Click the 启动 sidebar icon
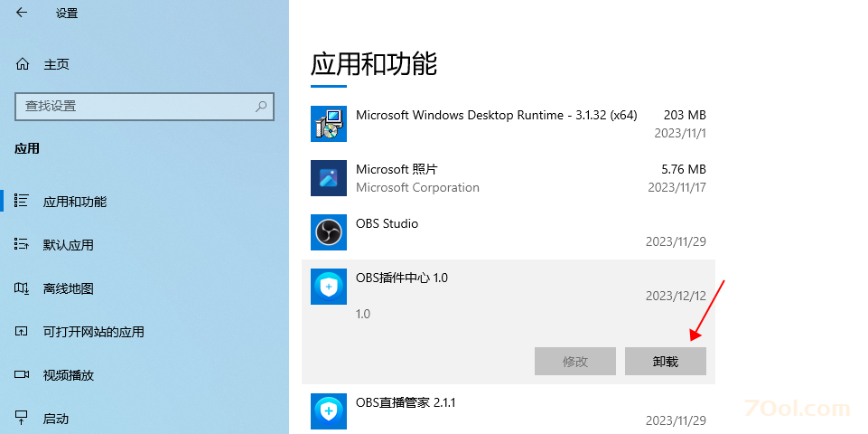This screenshot has width=868, height=434. pyautogui.click(x=22, y=418)
